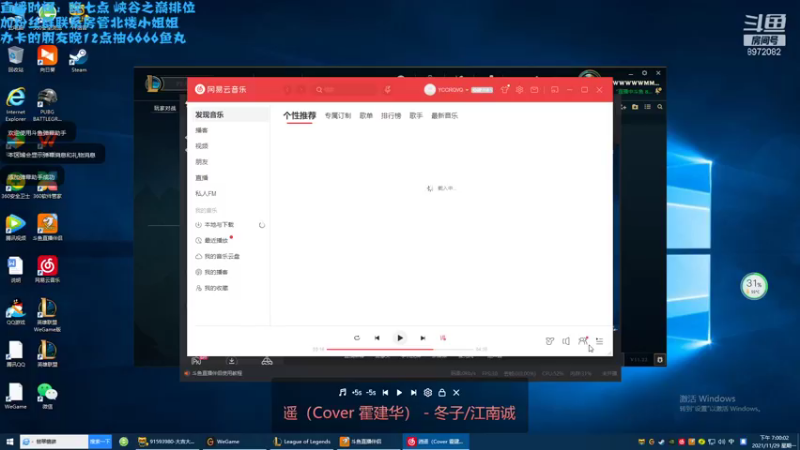Screen dimensions: 800x450
Task: Click the download icon in the window behind
Action: [x=232, y=361]
